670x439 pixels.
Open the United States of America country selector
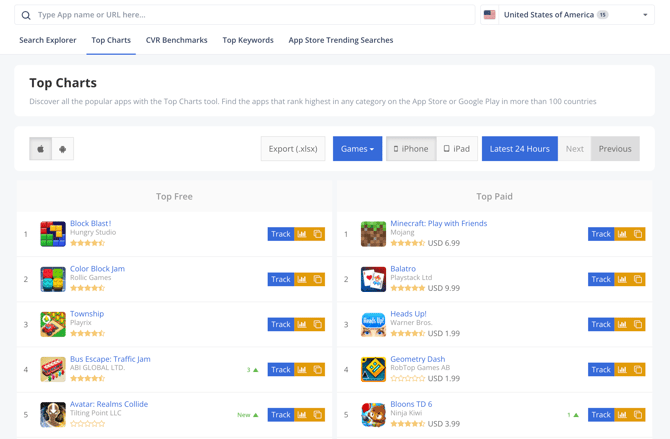pyautogui.click(x=566, y=15)
